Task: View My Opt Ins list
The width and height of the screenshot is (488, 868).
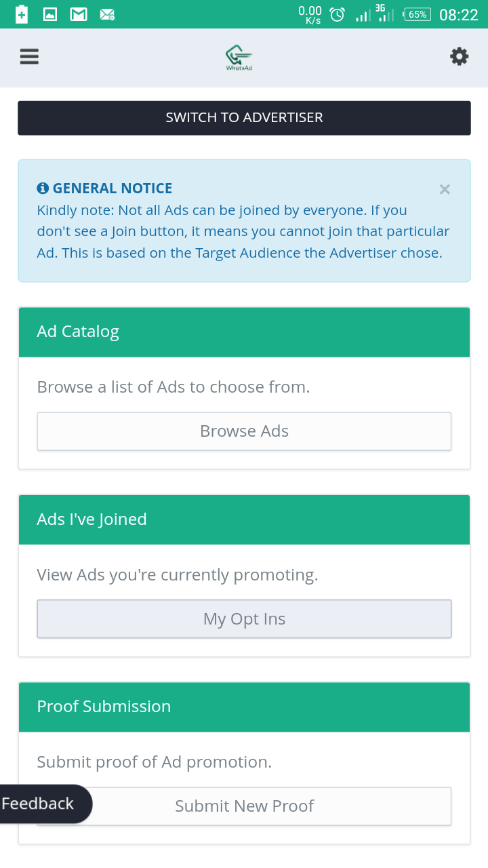Action: tap(244, 619)
